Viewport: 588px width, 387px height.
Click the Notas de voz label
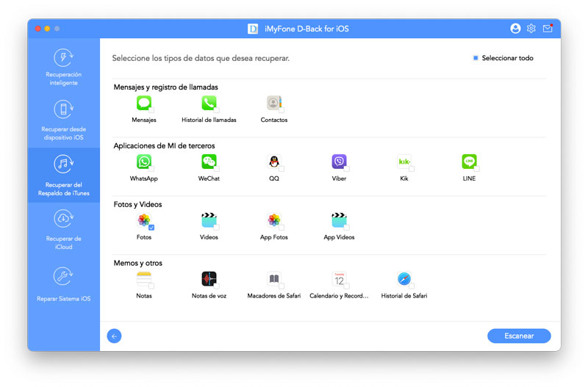209,296
